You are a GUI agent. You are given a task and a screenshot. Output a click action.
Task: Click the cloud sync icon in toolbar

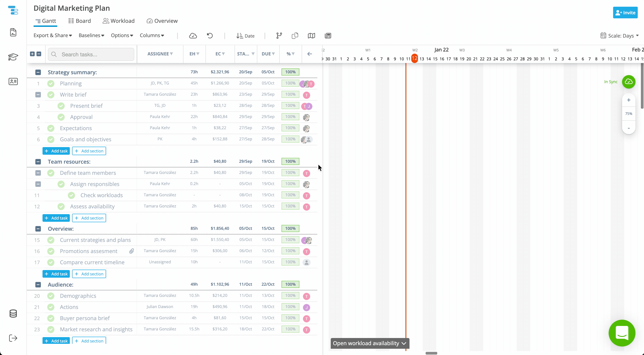click(193, 36)
